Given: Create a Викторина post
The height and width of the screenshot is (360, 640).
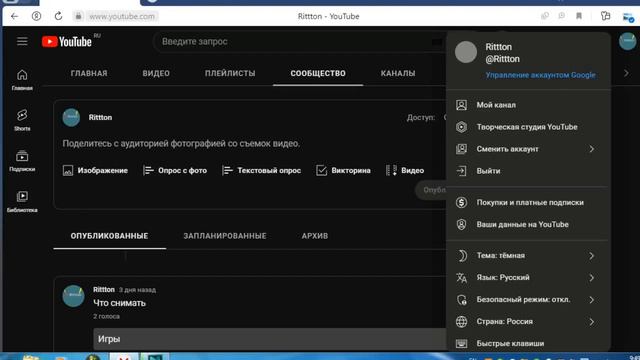Looking at the screenshot, I should point(343,171).
